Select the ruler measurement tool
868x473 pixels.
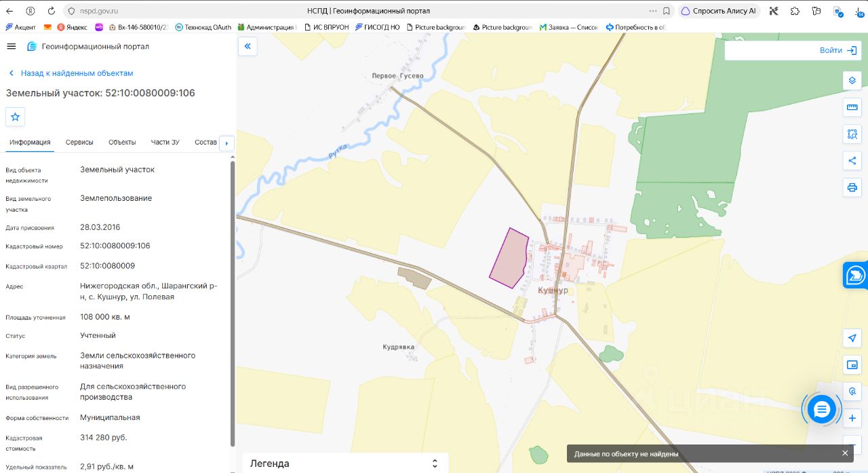click(x=852, y=107)
